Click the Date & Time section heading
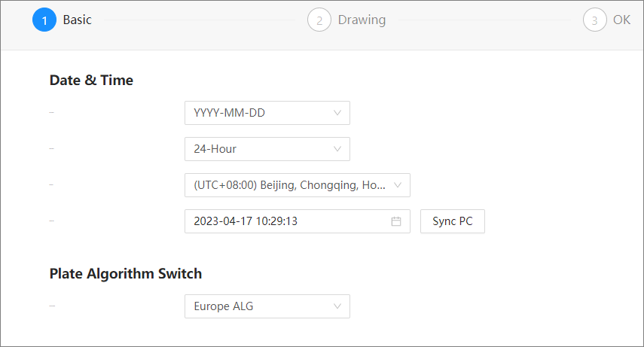This screenshot has width=644, height=347. click(91, 80)
